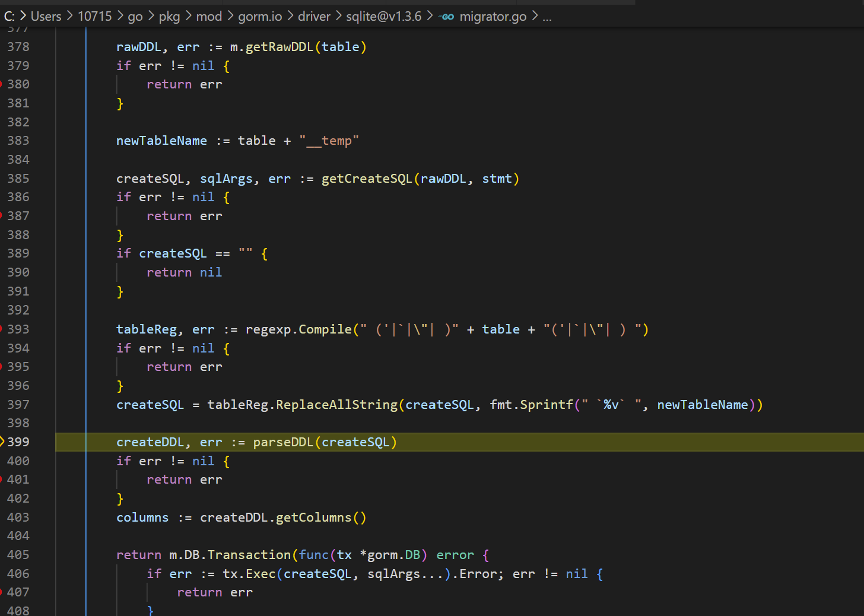
Task: Open the 10715 breadcrumb entry
Action: (95, 16)
